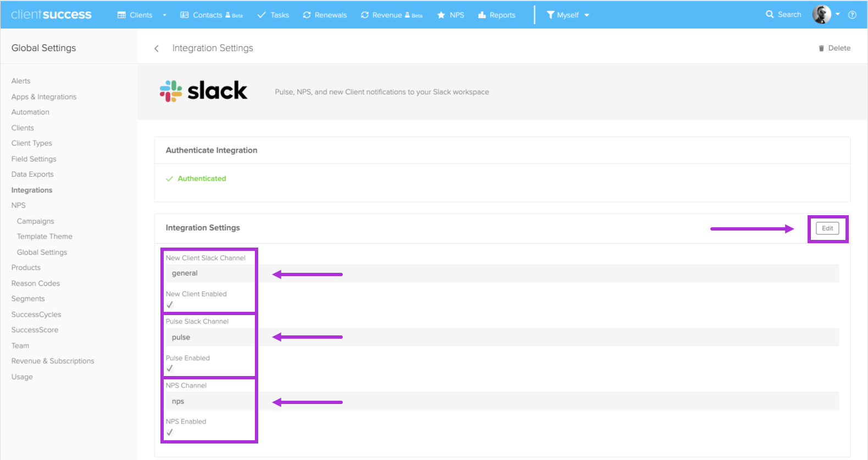The height and width of the screenshot is (460, 868).
Task: Open Global Settings under NPS
Action: pos(42,252)
